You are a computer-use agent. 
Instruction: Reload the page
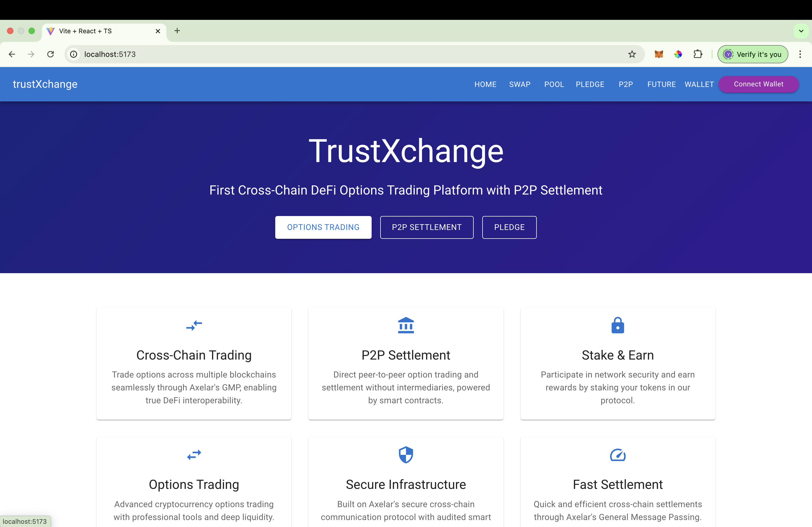50,54
